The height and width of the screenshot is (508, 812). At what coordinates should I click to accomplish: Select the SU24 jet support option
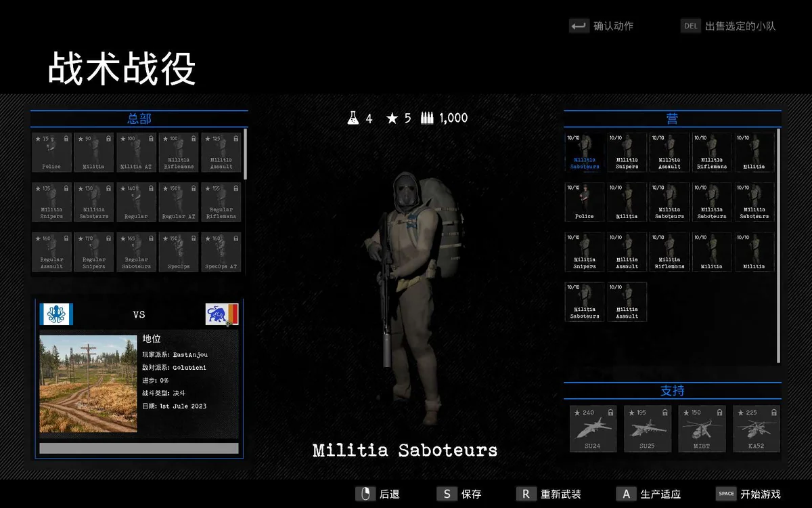593,429
